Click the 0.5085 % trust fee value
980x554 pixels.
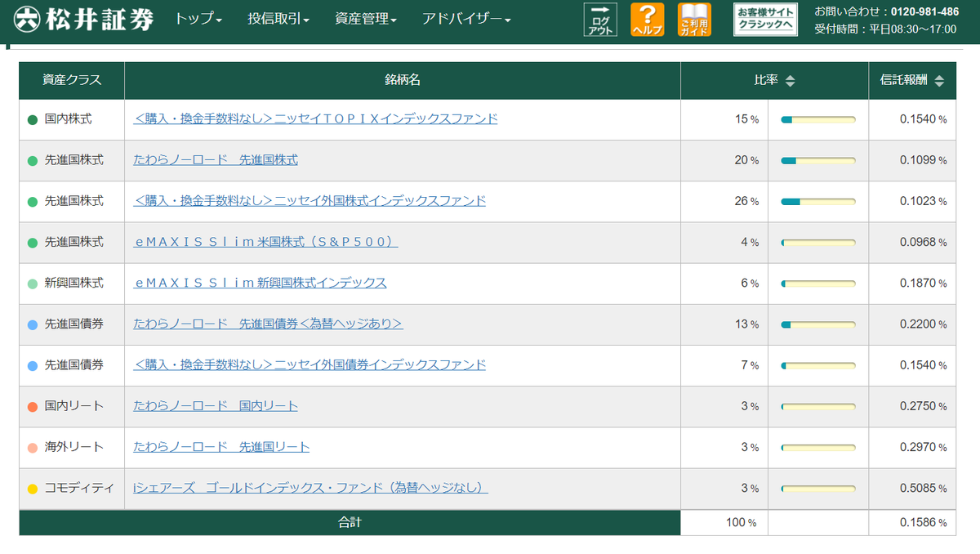(x=924, y=488)
